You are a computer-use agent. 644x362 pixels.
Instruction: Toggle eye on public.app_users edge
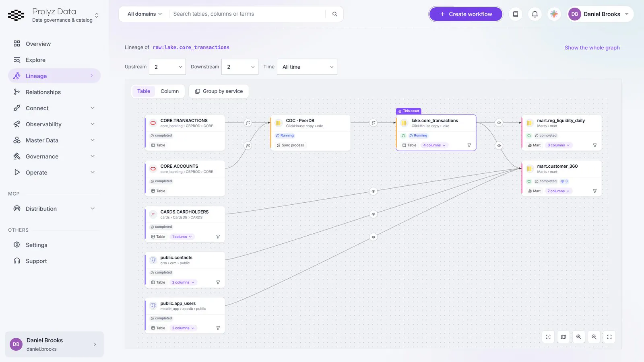pos(374,237)
